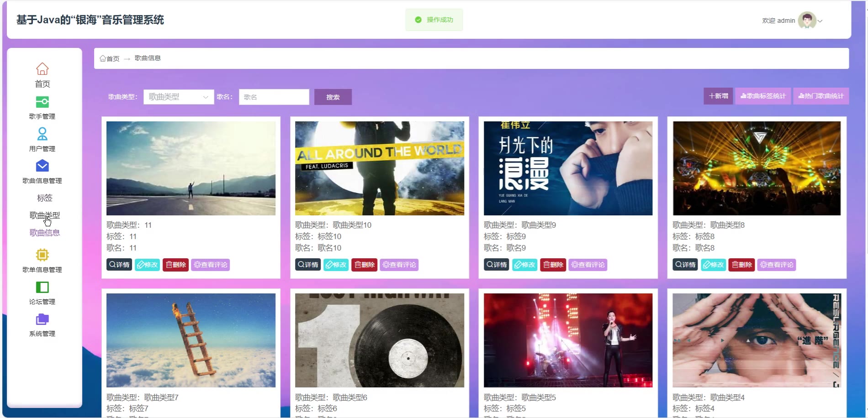Open 查看评论 for 歌名8
This screenshot has width=868, height=418.
[x=777, y=265]
